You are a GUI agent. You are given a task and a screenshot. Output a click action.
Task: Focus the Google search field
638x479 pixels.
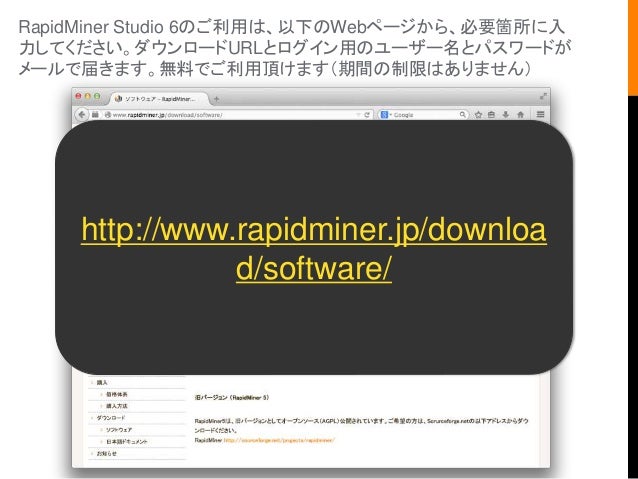click(423, 115)
